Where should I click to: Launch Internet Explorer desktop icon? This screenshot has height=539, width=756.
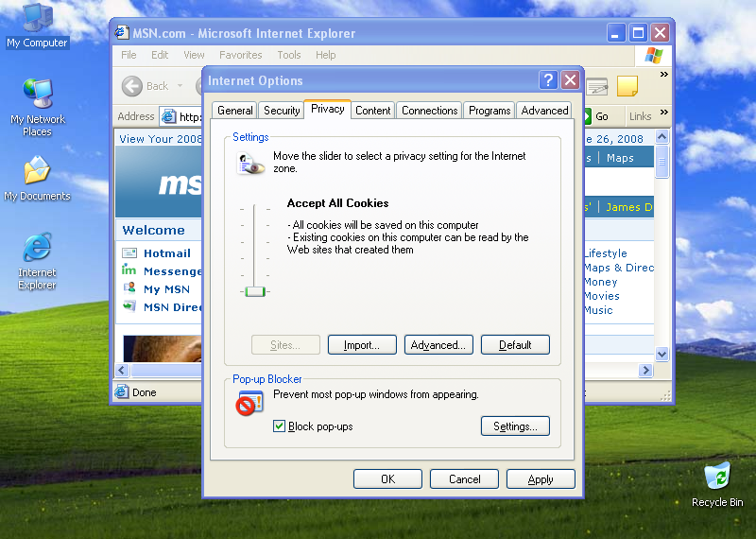pos(37,261)
